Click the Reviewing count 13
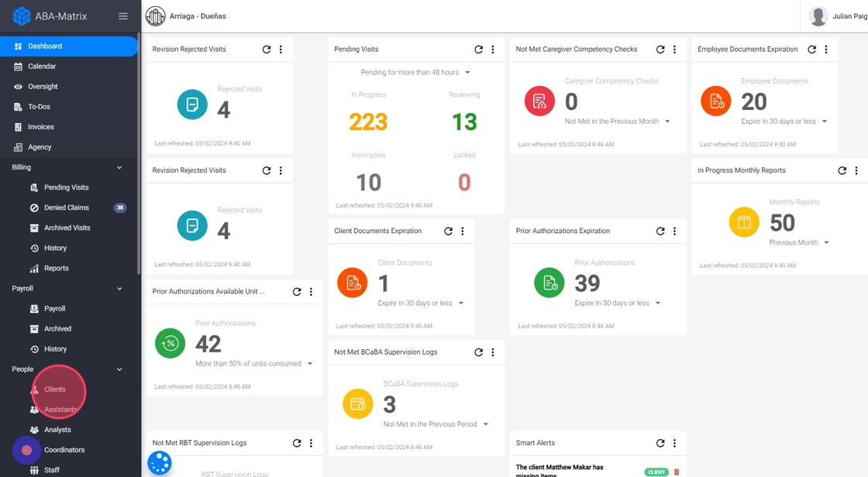Screen dimensions: 868x477 point(464,122)
